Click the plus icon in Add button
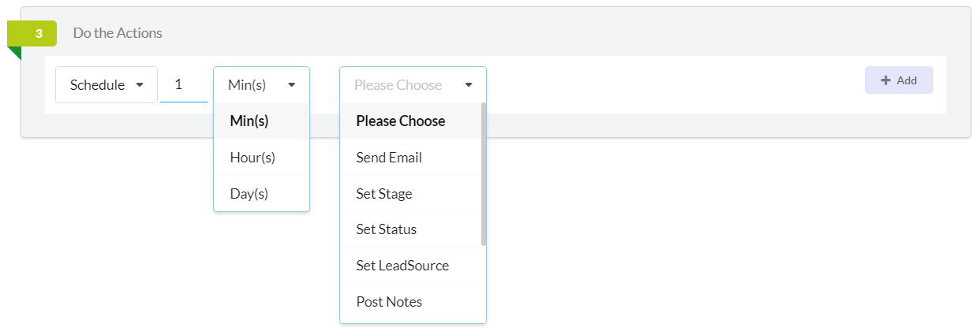This screenshot has height=335, width=980. pos(885,80)
